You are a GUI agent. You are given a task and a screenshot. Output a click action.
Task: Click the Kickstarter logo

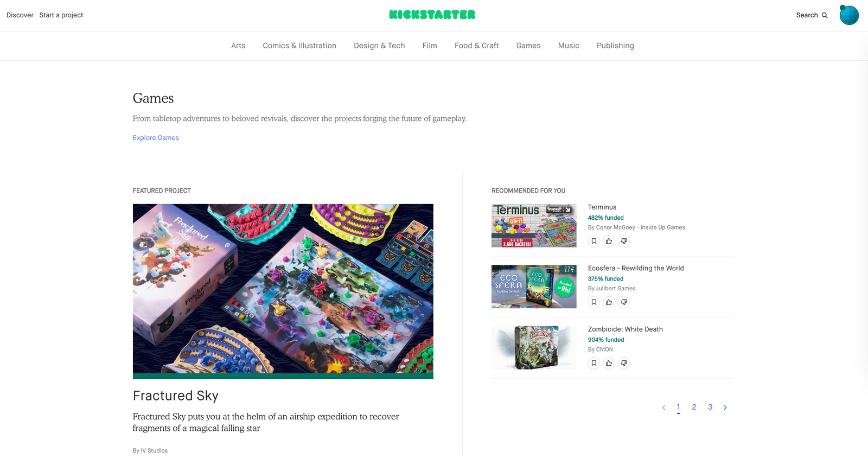click(x=432, y=15)
